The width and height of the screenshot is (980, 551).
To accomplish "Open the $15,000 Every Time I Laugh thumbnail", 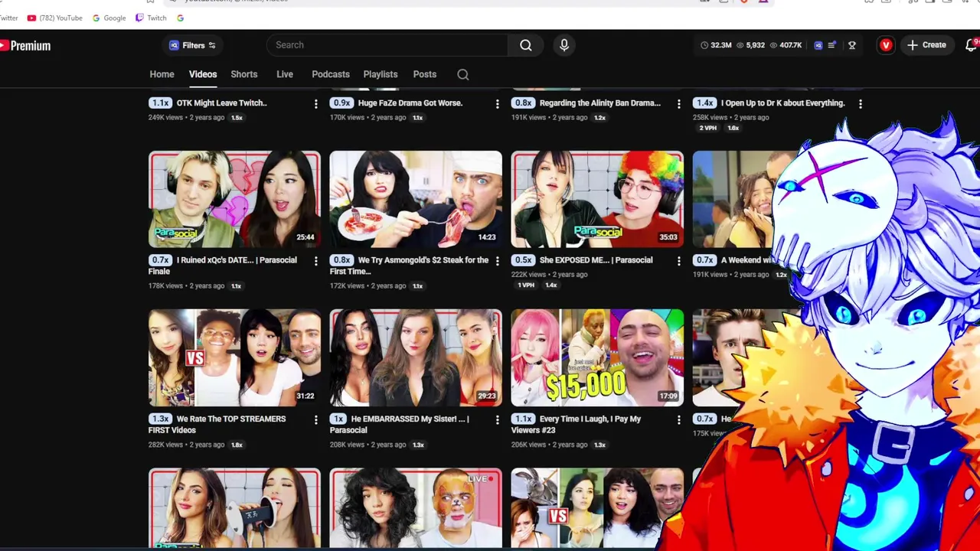I will (x=597, y=357).
